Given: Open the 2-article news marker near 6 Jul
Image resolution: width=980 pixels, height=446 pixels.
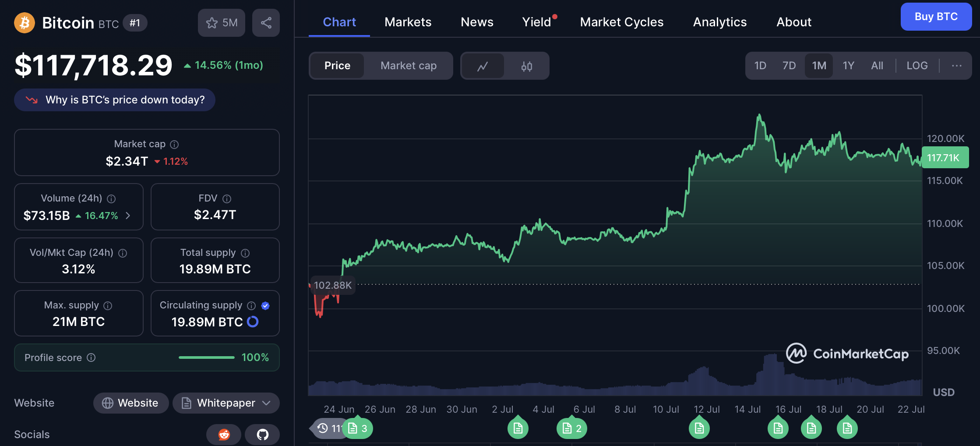Looking at the screenshot, I should tap(572, 428).
